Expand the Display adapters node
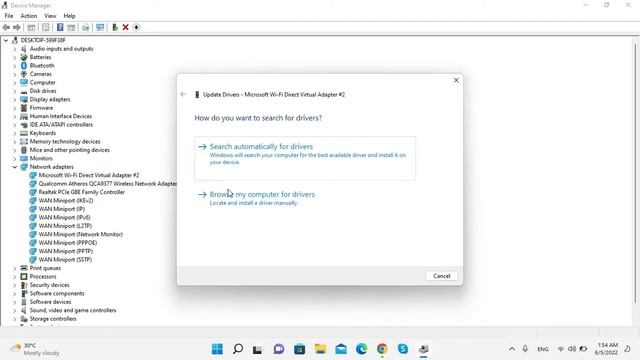640x360 pixels. (15, 100)
